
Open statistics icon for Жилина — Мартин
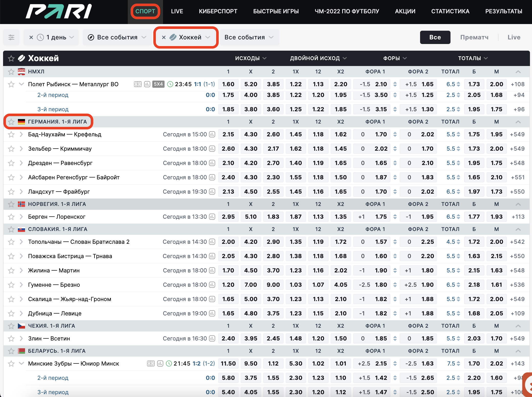tap(212, 270)
